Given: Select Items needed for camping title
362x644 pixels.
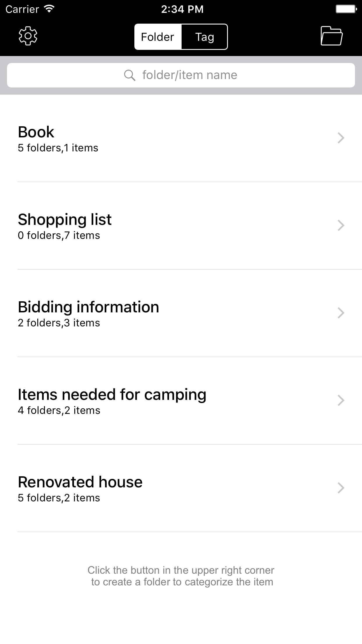Looking at the screenshot, I should coord(112,395).
